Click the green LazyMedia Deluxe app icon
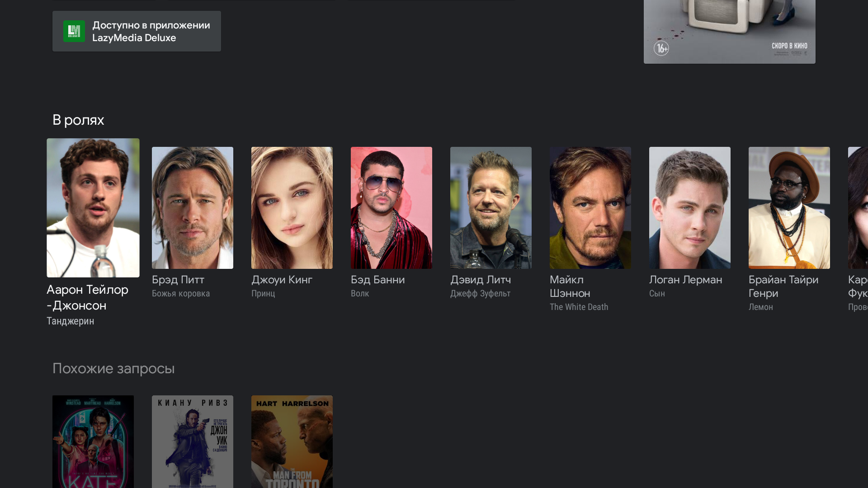Image resolution: width=868 pixels, height=488 pixels. pyautogui.click(x=74, y=31)
